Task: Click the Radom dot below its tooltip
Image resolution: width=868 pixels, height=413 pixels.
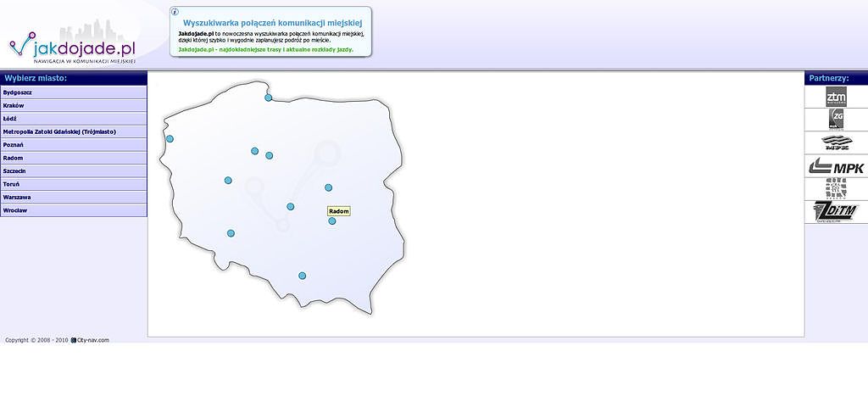Action: pyautogui.click(x=332, y=220)
